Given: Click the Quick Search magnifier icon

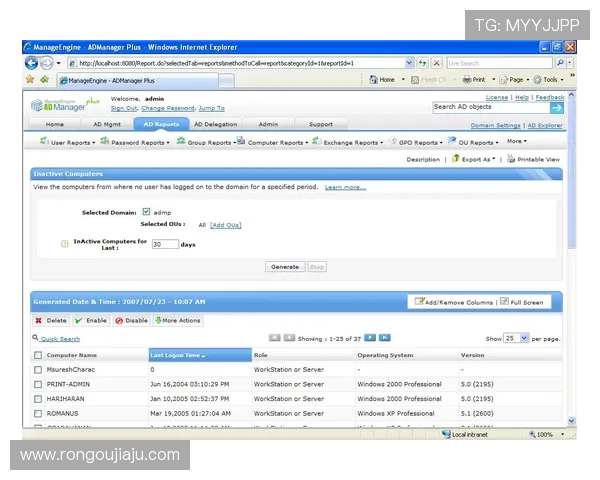Looking at the screenshot, I should click(35, 338).
